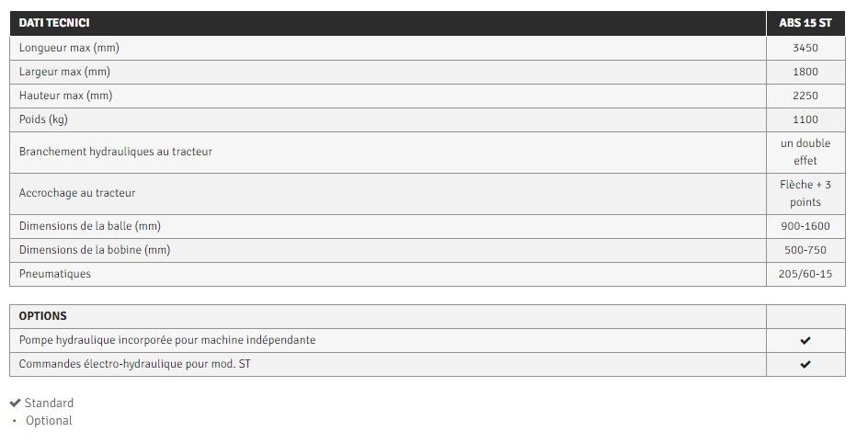This screenshot has width=868, height=443.
Task: Click the checkmark for Commandes électro-hydraulique
Action: pyautogui.click(x=805, y=364)
